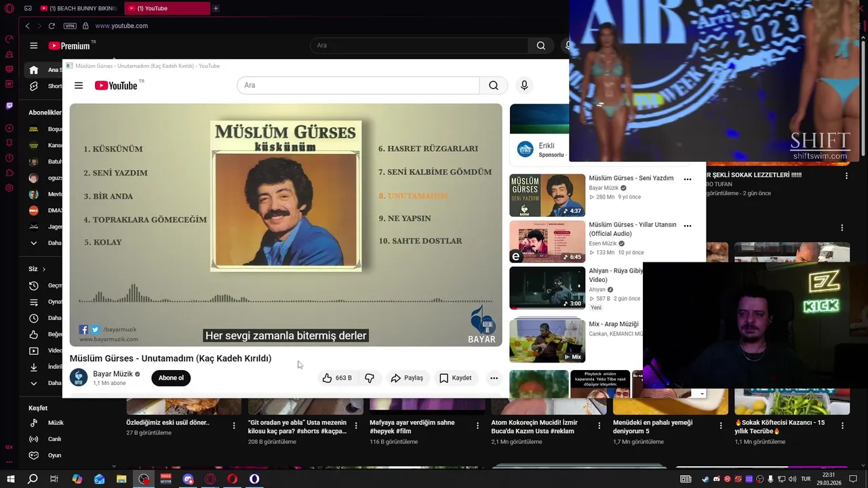The height and width of the screenshot is (488, 868).
Task: Open Bayar Müzik channel name link
Action: coord(113,374)
